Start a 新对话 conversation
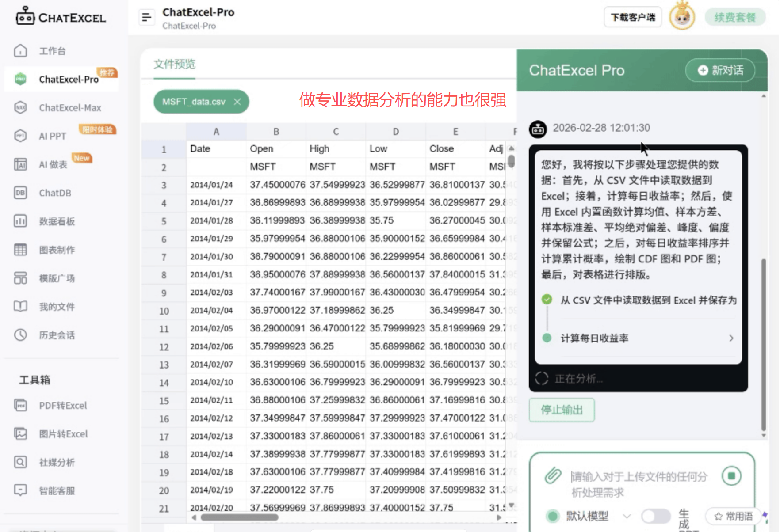The height and width of the screenshot is (532, 780). tap(720, 70)
